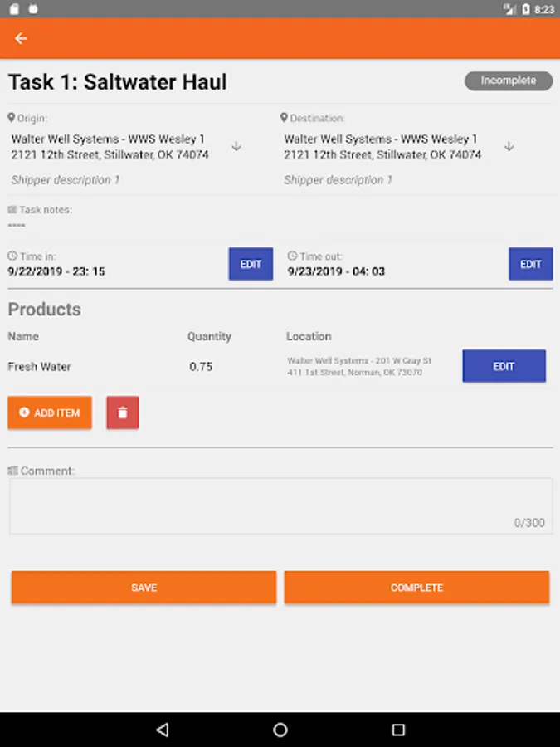Tap Android recent apps square
560x747 pixels.
point(398,730)
